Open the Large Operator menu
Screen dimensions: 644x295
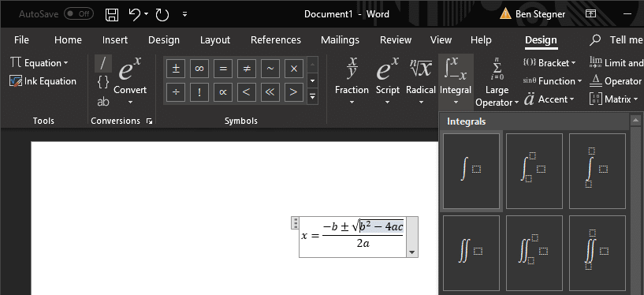click(x=497, y=82)
